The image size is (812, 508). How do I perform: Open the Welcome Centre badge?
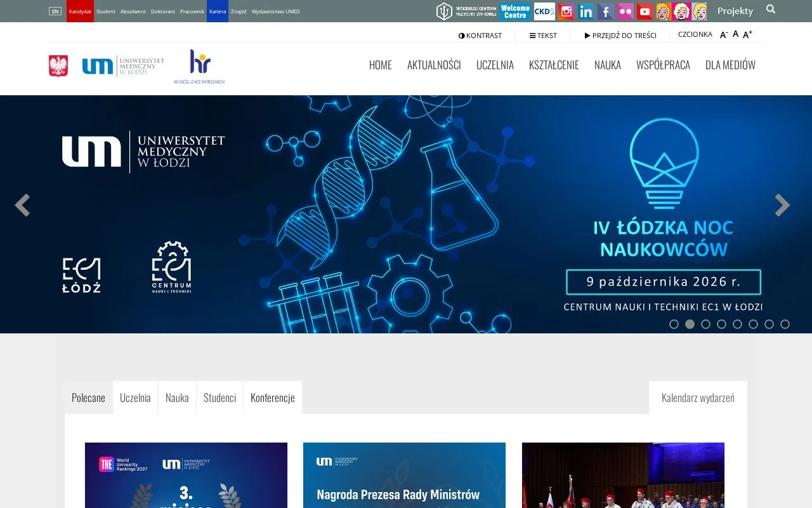pyautogui.click(x=515, y=11)
